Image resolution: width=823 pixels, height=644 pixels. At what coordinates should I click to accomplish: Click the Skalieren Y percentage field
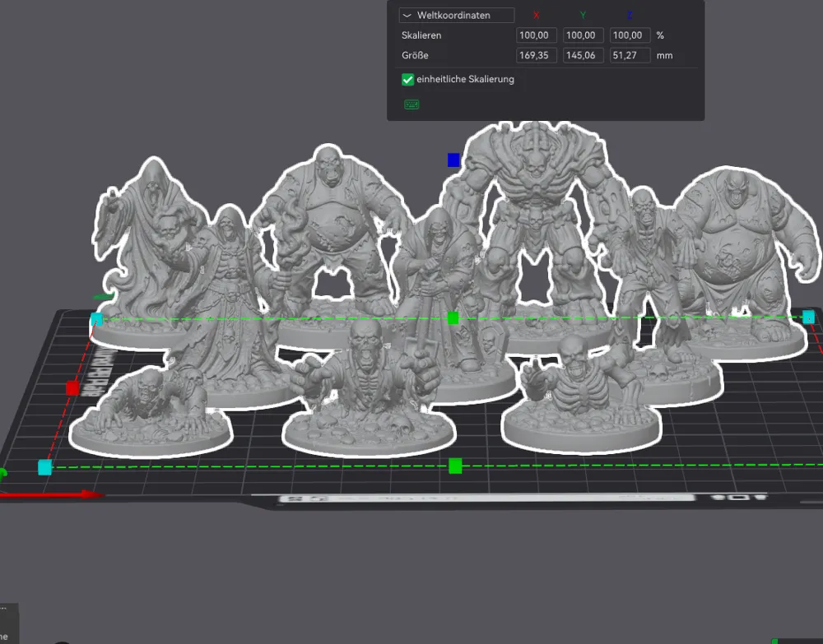tap(584, 35)
